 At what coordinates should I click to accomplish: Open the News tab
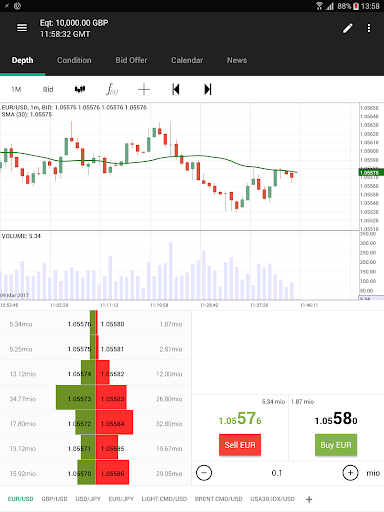coord(237,60)
